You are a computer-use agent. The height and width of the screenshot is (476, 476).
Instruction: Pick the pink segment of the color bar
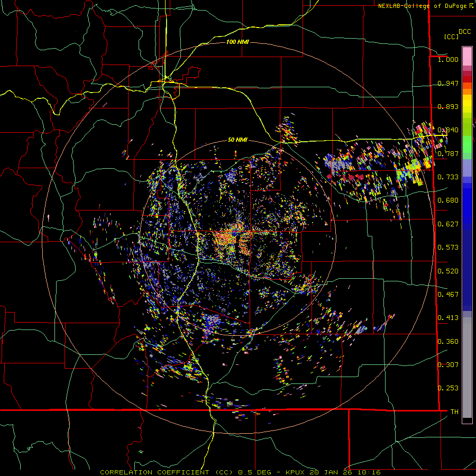point(467,56)
